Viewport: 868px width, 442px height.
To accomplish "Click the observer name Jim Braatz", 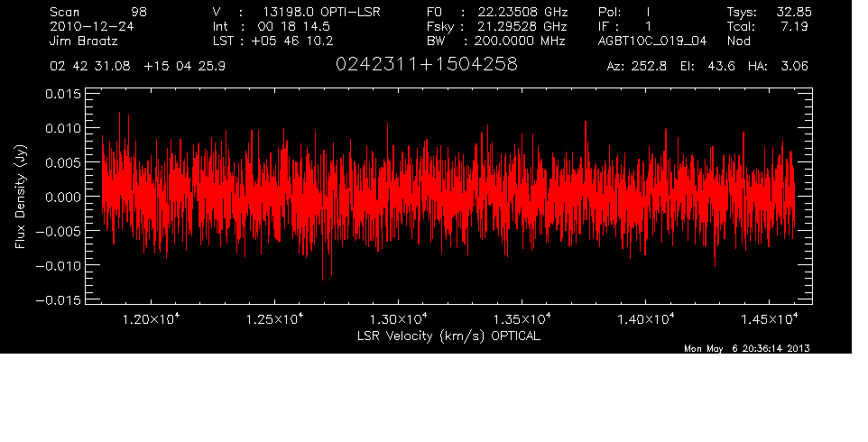I will (x=84, y=41).
